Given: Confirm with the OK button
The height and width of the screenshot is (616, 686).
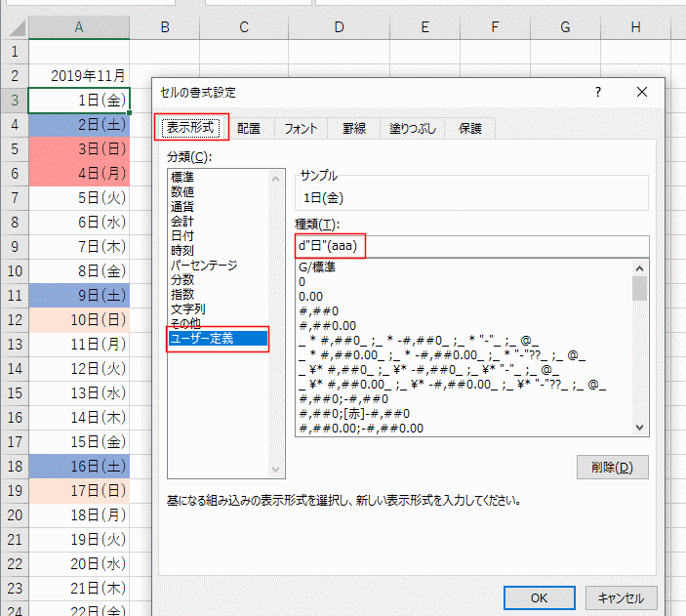Looking at the screenshot, I should point(539,597).
